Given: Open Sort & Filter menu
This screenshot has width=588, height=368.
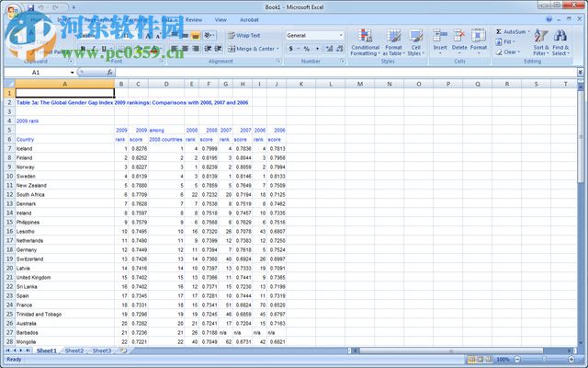Looking at the screenshot, I should pos(541,42).
